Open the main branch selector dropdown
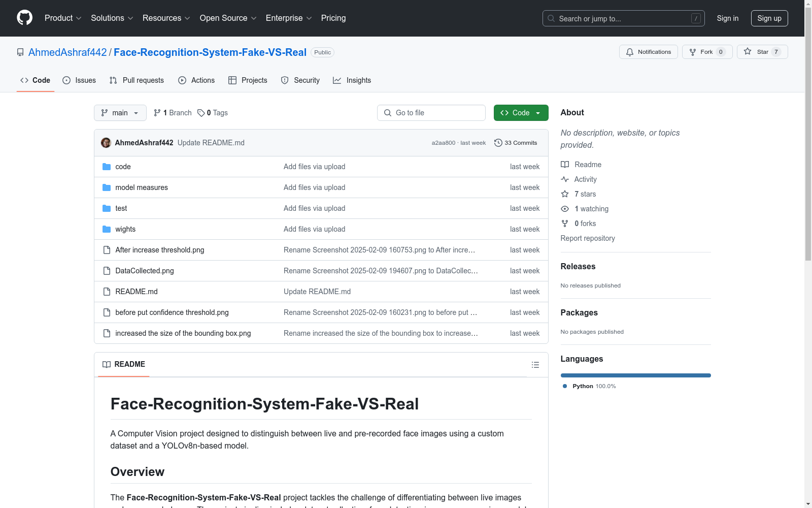The image size is (812, 508). (x=120, y=113)
